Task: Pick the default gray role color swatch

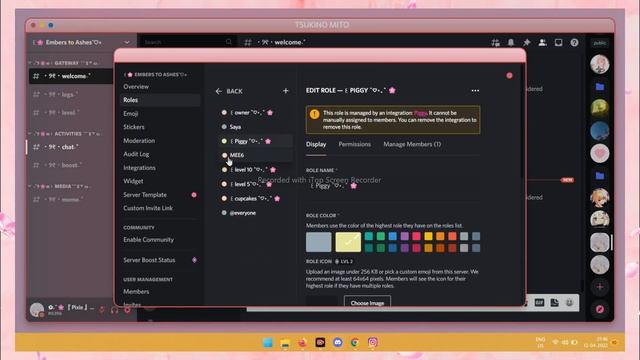Action: pos(319,242)
